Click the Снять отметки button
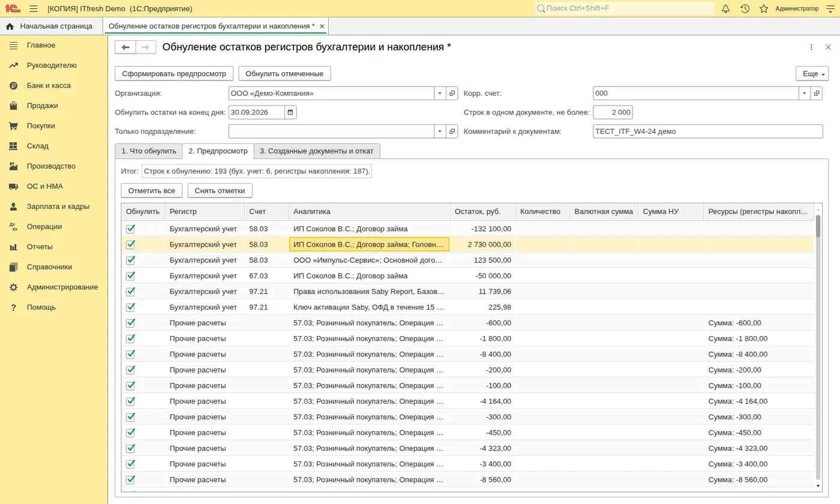 coord(220,191)
